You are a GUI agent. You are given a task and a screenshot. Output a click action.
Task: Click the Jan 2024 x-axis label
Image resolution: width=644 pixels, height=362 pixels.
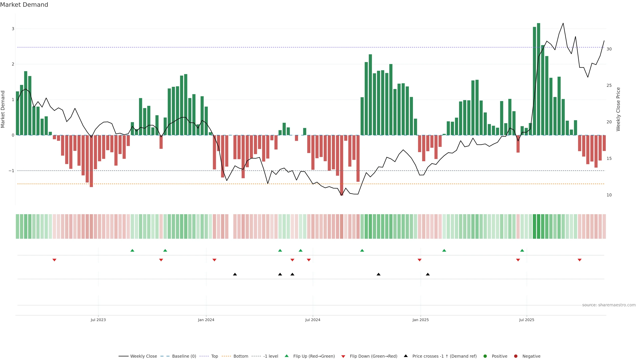click(206, 320)
